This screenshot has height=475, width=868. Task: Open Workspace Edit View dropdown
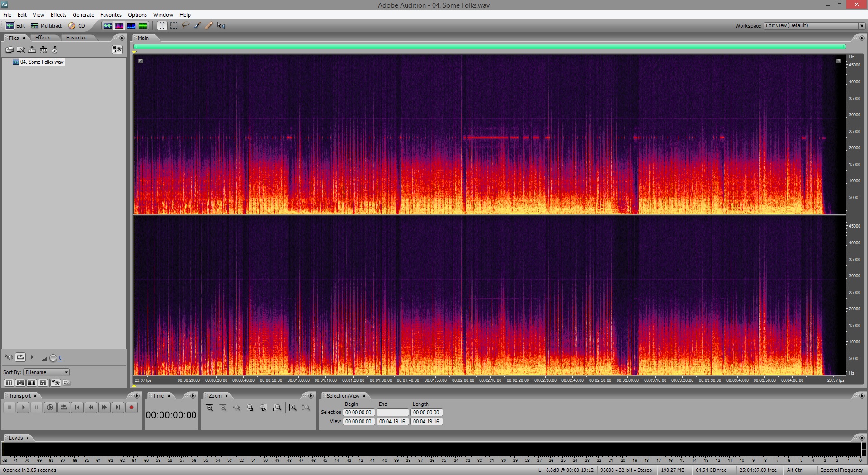coord(814,26)
